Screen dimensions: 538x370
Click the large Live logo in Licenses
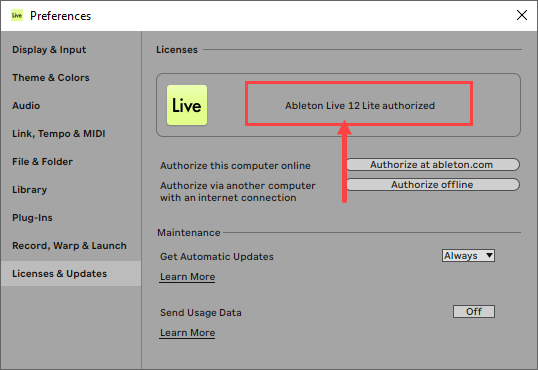pos(187,105)
